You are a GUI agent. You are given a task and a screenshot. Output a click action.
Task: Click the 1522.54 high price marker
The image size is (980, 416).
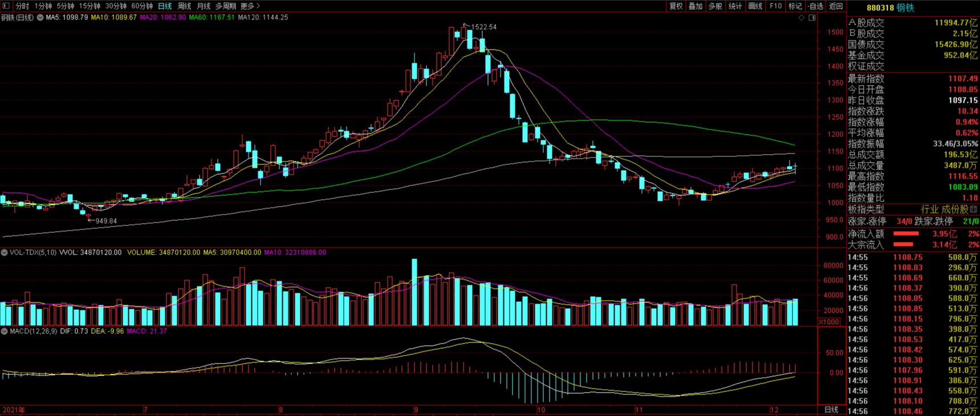pos(483,27)
